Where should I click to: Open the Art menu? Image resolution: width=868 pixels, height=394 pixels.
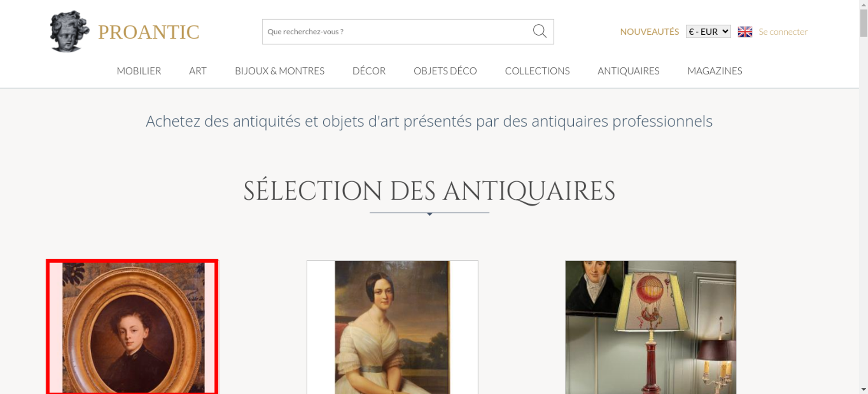tap(198, 71)
